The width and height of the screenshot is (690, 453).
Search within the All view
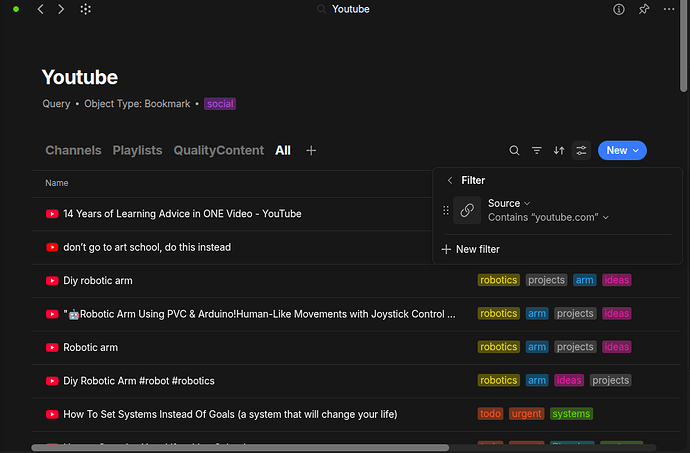coord(514,151)
